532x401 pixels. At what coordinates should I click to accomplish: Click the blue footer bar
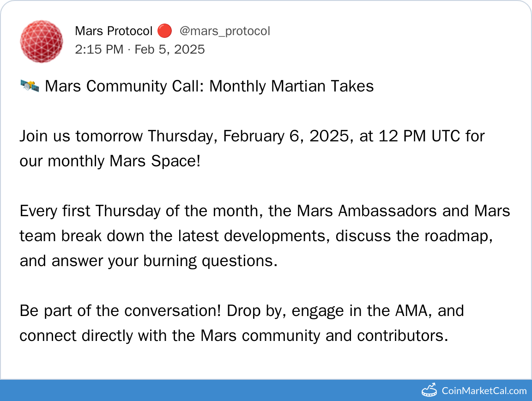click(208, 390)
